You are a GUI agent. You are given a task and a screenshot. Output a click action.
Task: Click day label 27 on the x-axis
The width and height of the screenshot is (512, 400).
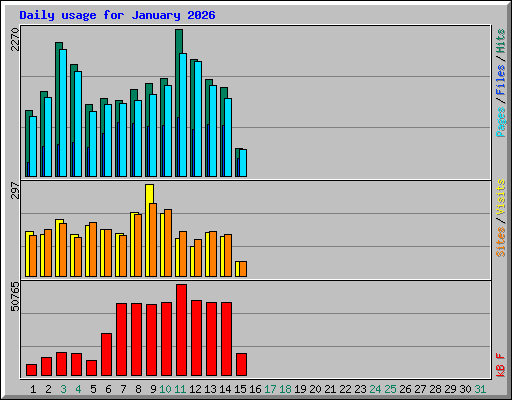[420, 389]
